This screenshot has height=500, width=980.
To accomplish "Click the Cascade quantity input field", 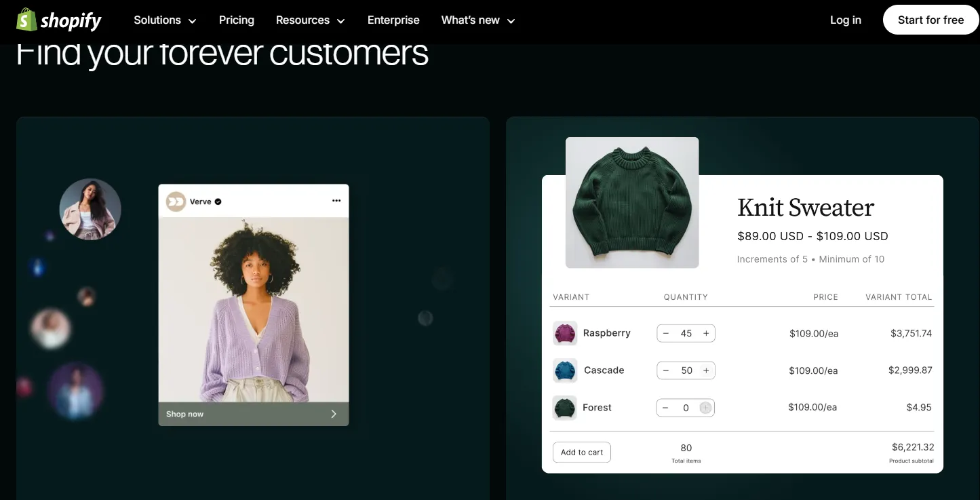I will click(686, 370).
